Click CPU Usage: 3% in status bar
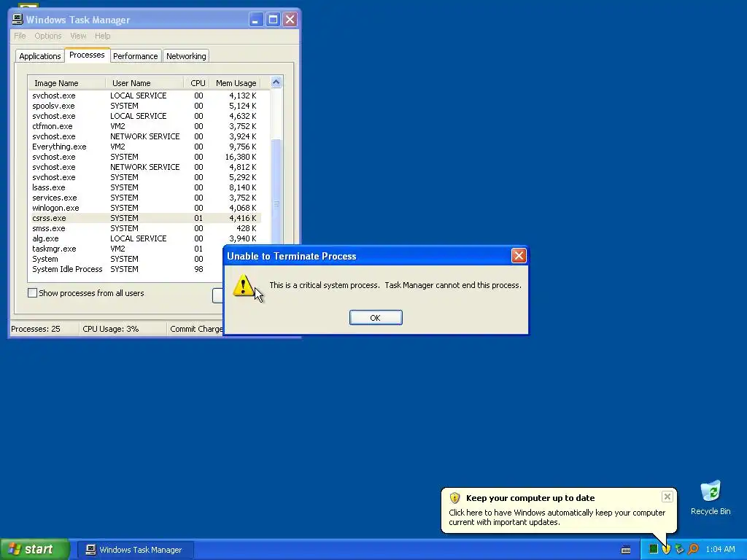The height and width of the screenshot is (560, 747). click(111, 329)
